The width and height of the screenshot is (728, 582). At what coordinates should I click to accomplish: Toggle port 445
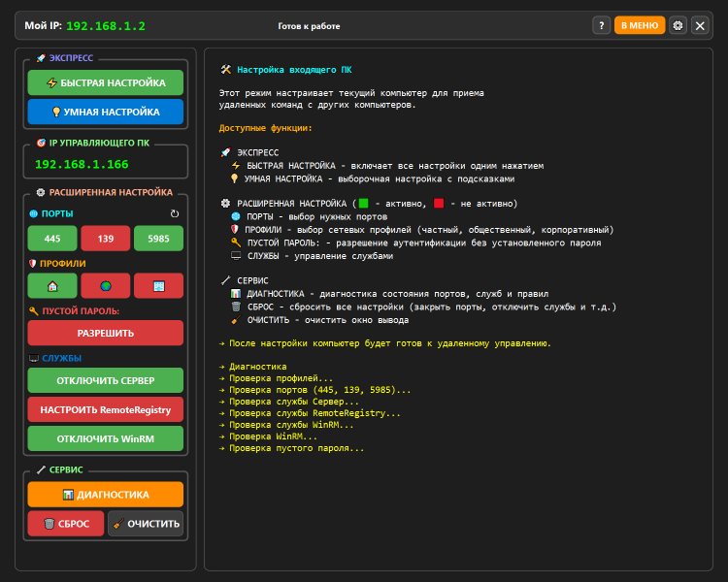click(52, 239)
